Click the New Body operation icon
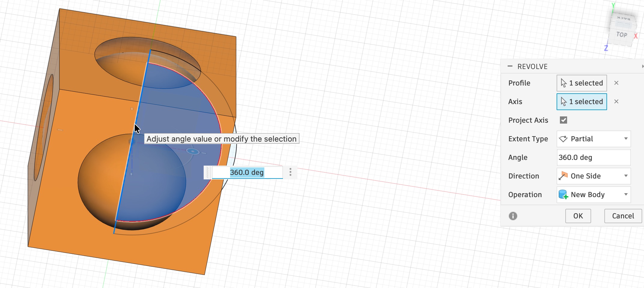This screenshot has height=288, width=644. coord(563,195)
